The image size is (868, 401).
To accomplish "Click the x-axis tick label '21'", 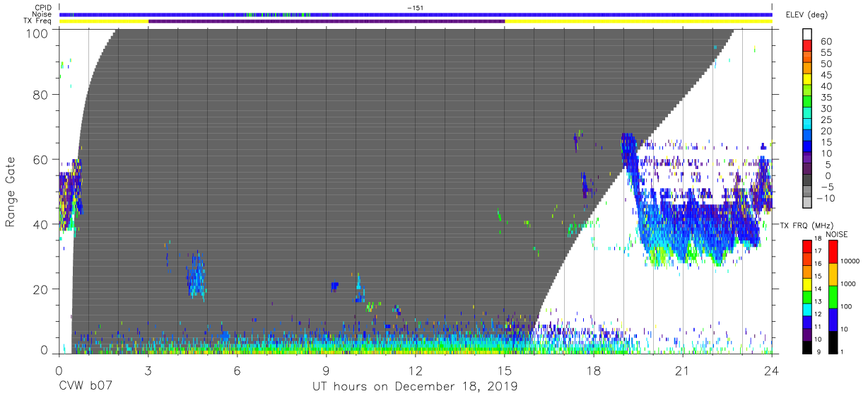I will pos(683,371).
